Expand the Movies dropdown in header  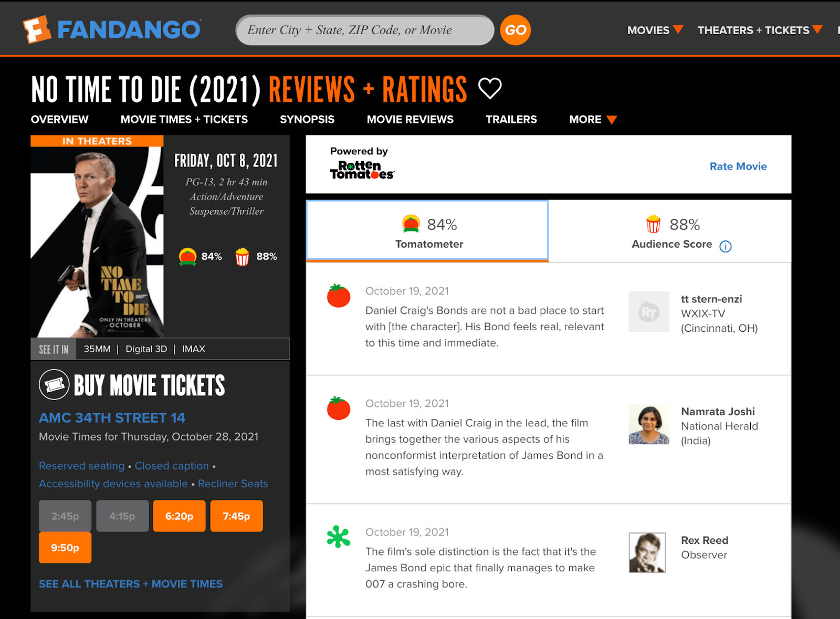point(655,30)
